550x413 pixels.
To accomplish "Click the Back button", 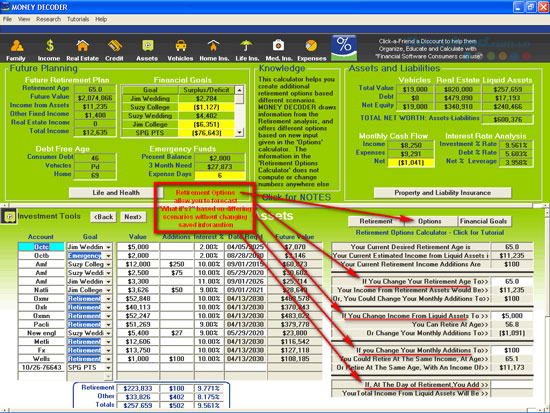I will click(x=103, y=217).
